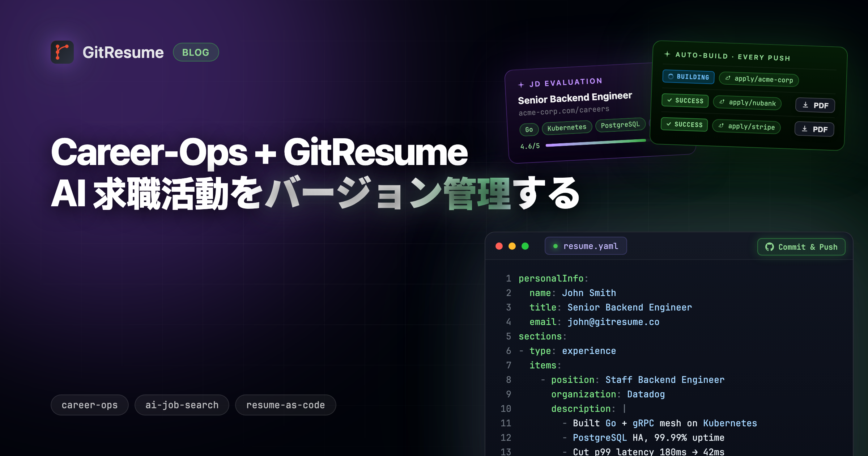Click the items key on line 7
This screenshot has height=456, width=868.
543,365
